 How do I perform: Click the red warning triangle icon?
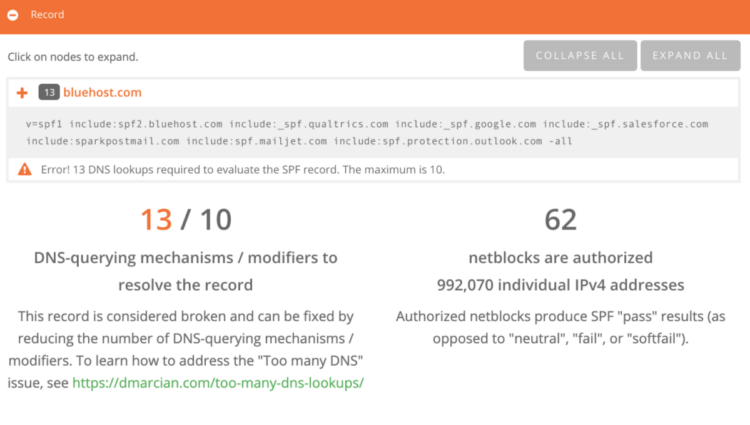click(24, 169)
